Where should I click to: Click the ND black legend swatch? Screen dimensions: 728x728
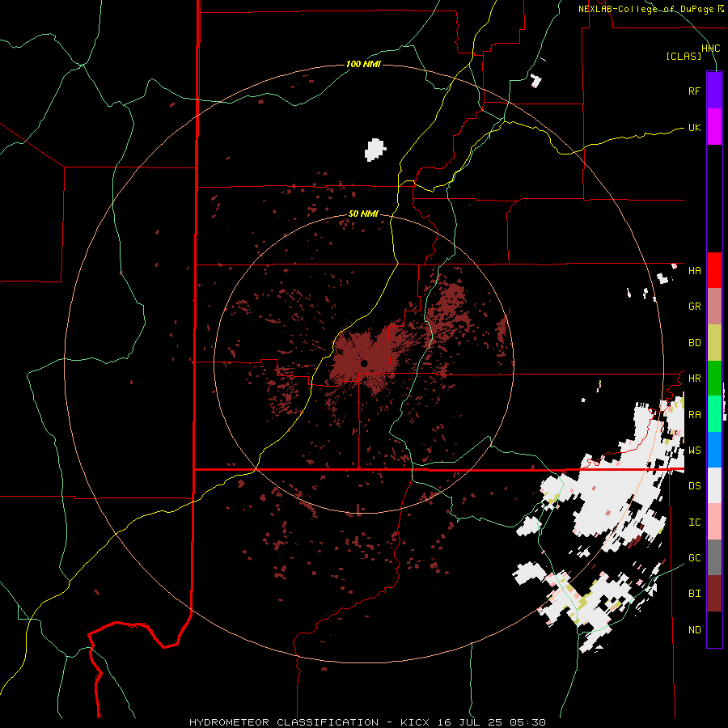tap(714, 629)
